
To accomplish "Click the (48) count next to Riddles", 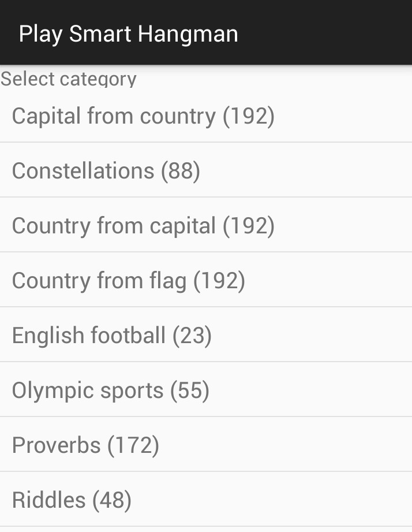I will click(x=112, y=500).
